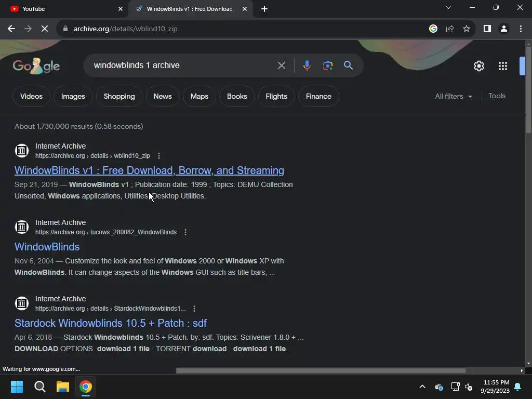The height and width of the screenshot is (399, 532).
Task: Click the Chrome taskbar icon
Action: (86, 387)
